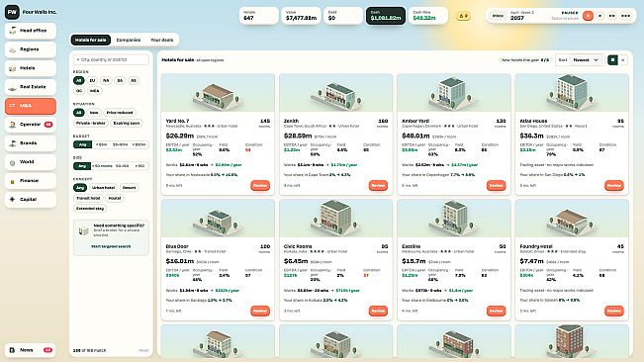The width and height of the screenshot is (644, 362).
Task: Review the Blue Door listing
Action: (x=260, y=311)
